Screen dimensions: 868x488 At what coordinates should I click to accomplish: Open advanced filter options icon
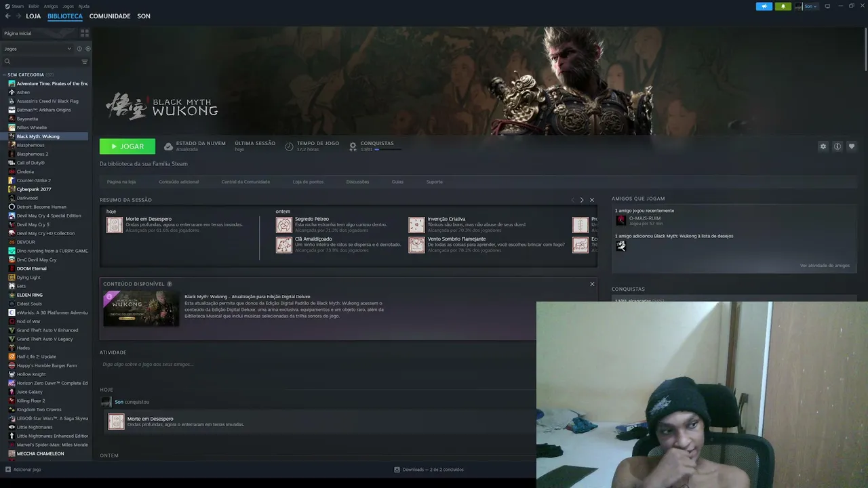coord(85,62)
